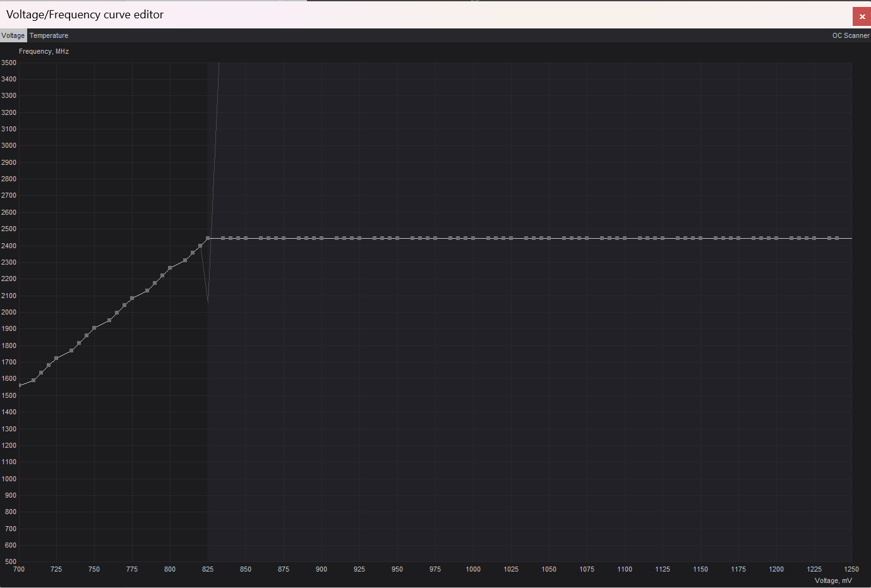Viewport: 871px width, 588px height.
Task: Click the 'Frequency, MHz' axis title
Action: pyautogui.click(x=44, y=51)
